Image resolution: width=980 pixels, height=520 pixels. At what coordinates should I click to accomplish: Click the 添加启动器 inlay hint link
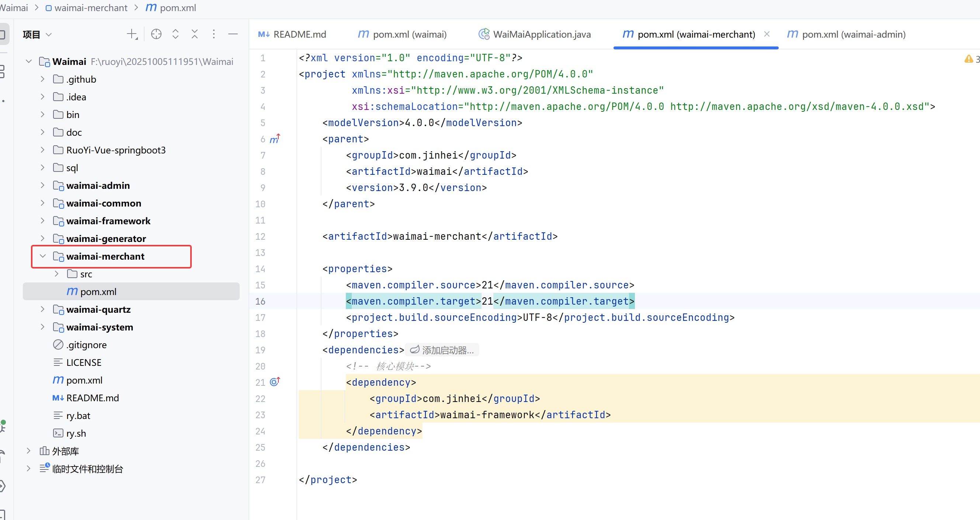click(x=442, y=350)
